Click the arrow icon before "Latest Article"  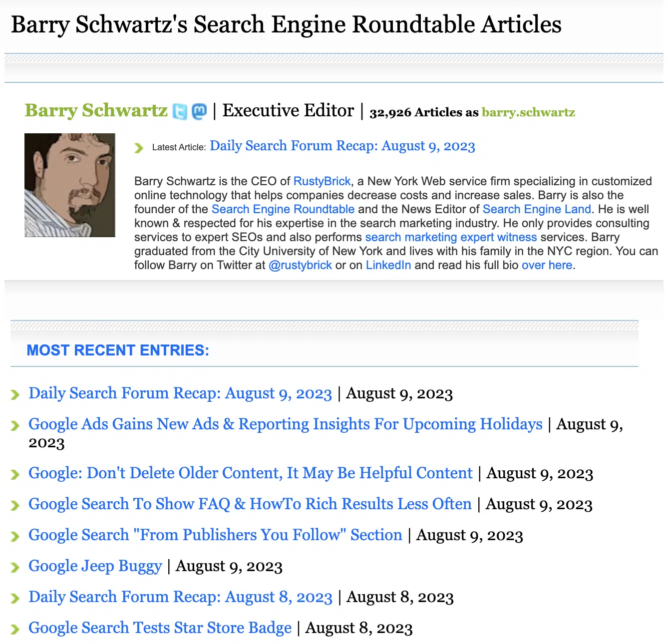[x=140, y=148]
